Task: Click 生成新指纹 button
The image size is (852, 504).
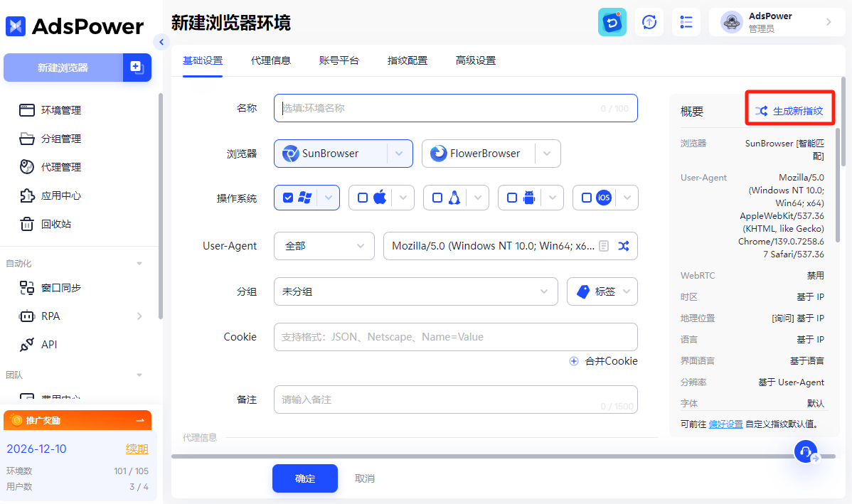Action: (789, 111)
